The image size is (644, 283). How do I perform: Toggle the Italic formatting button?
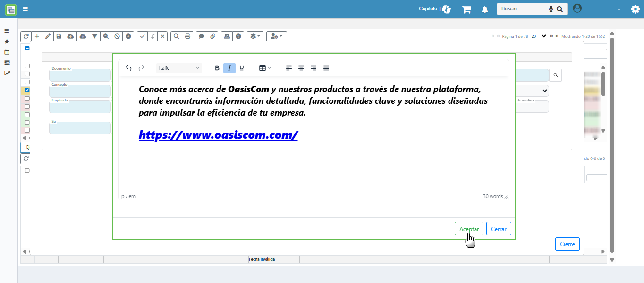coord(229,68)
